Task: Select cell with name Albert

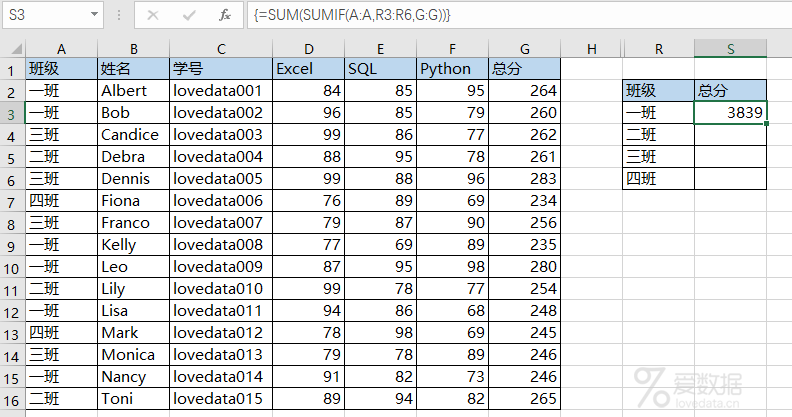Action: click(x=133, y=91)
